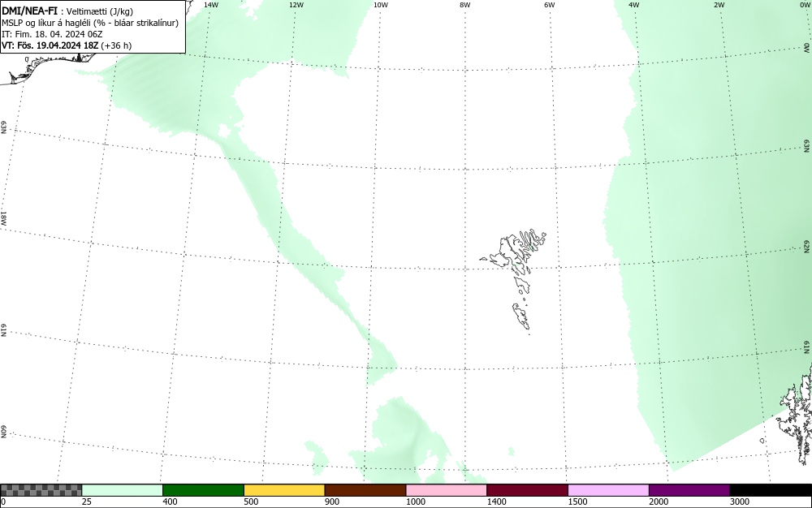Image resolution: width=812 pixels, height=508 pixels.
Task: Click the "10W" longitude label
Action: [381, 5]
